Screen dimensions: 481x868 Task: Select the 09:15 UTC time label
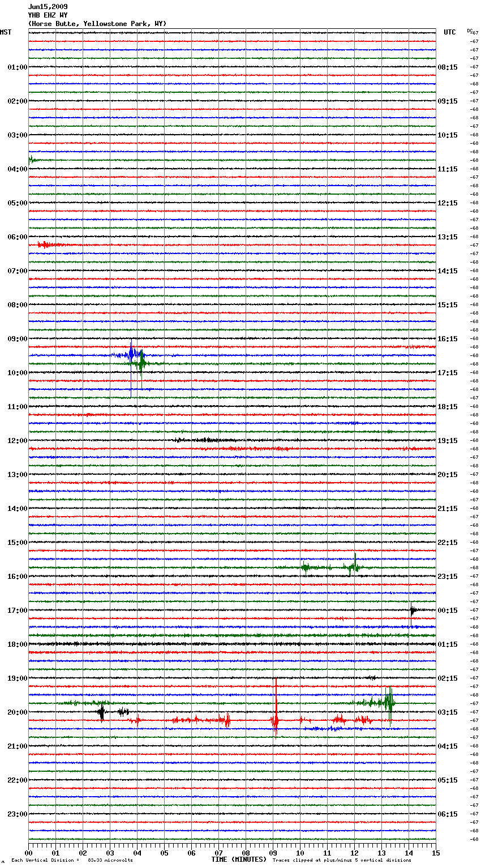click(x=448, y=101)
